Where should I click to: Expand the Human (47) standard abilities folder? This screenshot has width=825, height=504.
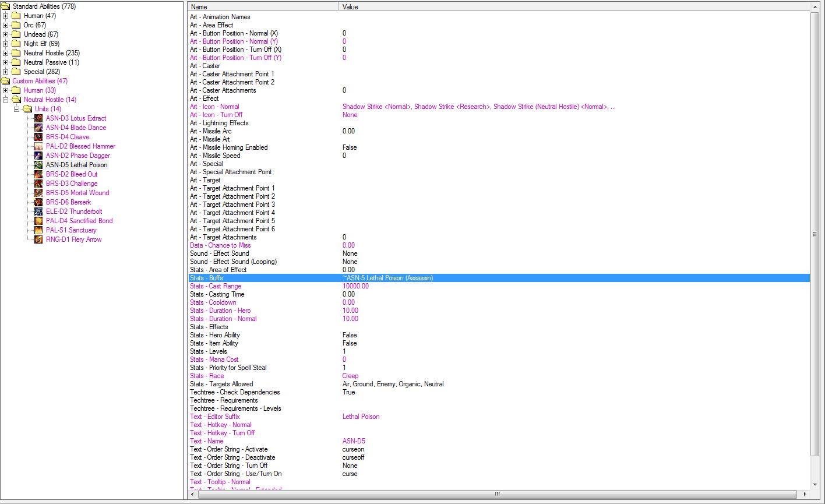pos(6,16)
